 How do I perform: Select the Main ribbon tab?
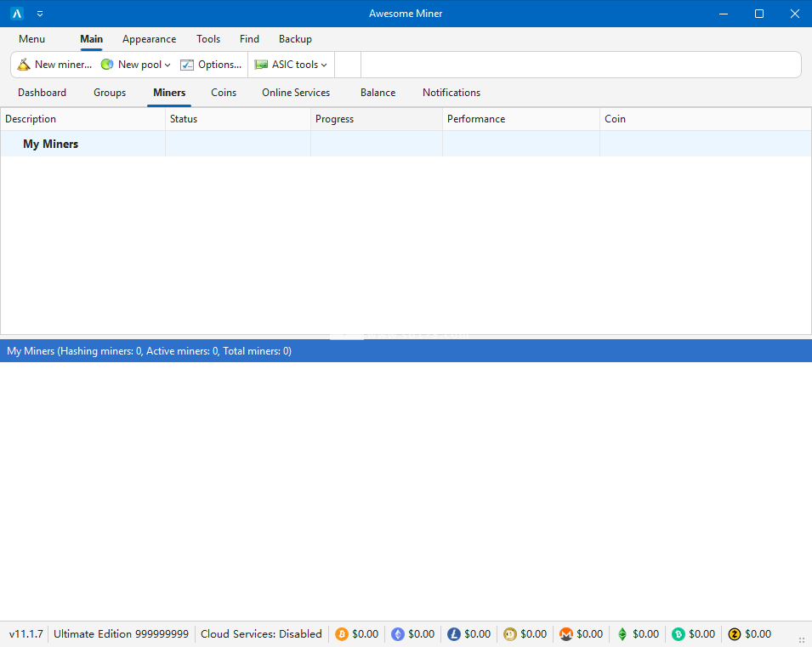coord(92,39)
